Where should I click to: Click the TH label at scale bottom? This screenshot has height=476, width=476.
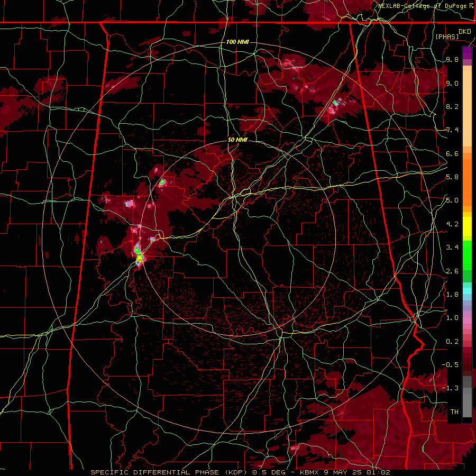coord(454,412)
